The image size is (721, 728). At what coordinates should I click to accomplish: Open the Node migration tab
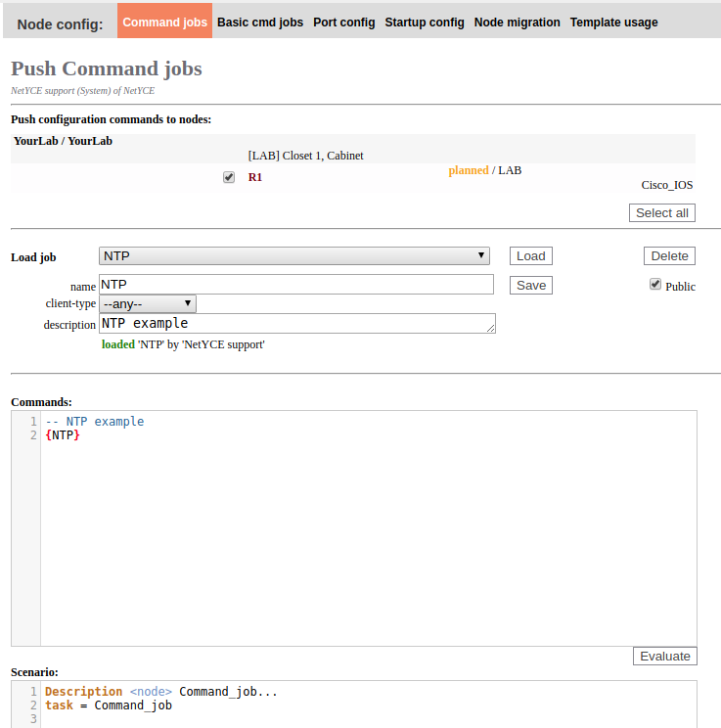coord(518,22)
